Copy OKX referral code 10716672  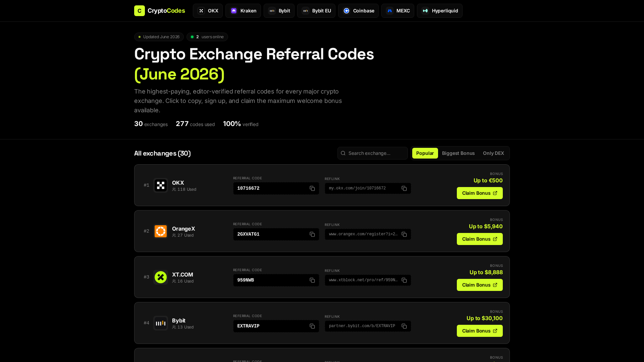click(x=312, y=188)
